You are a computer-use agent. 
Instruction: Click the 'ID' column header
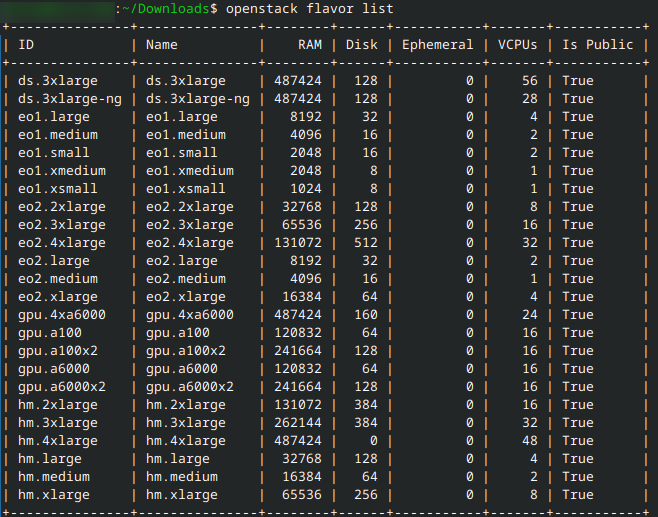click(26, 44)
